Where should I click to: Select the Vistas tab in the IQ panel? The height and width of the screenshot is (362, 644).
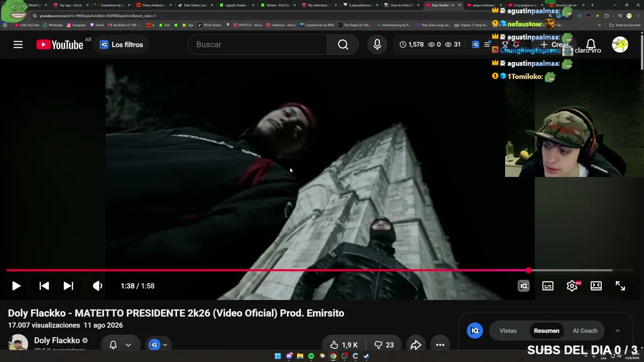pos(508,331)
